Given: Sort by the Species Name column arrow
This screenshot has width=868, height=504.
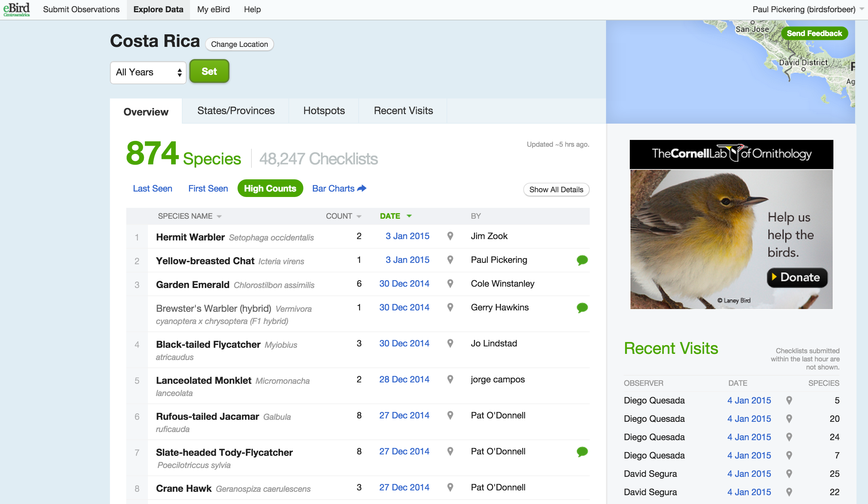Looking at the screenshot, I should point(219,216).
